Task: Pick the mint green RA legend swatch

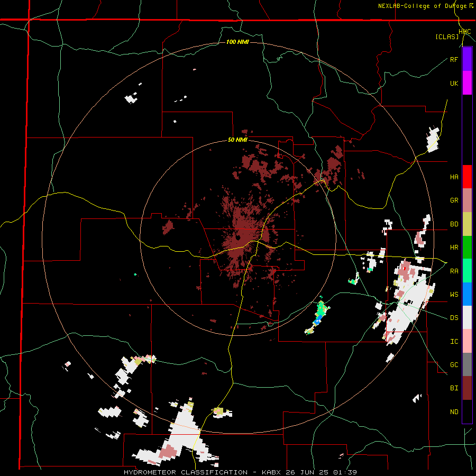Action: click(x=467, y=271)
